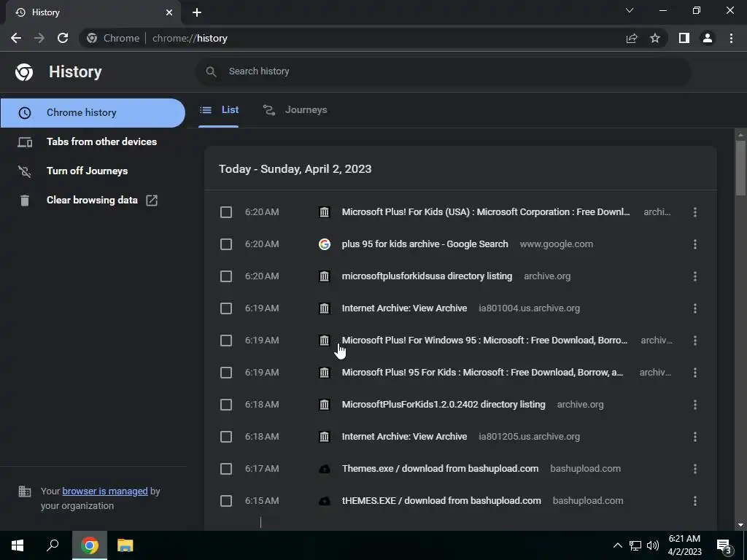
Task: Select Chrome history in the sidebar
Action: 93,113
